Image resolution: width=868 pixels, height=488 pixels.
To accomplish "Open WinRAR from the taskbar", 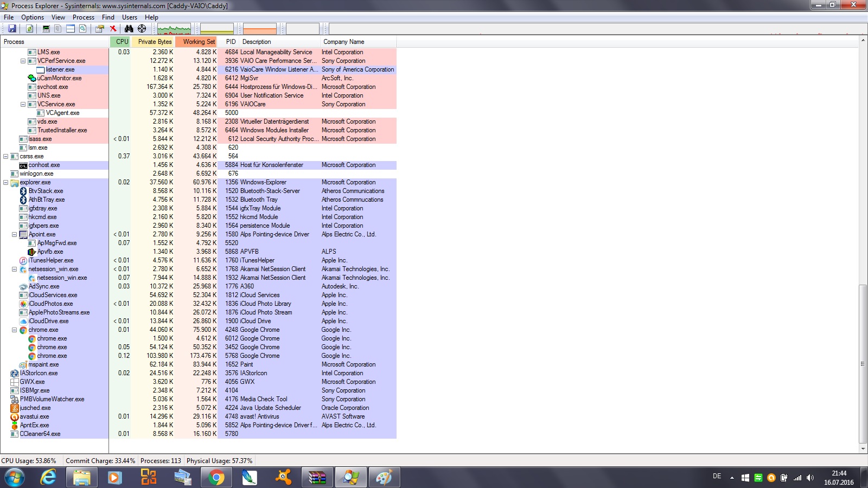I will point(317,478).
